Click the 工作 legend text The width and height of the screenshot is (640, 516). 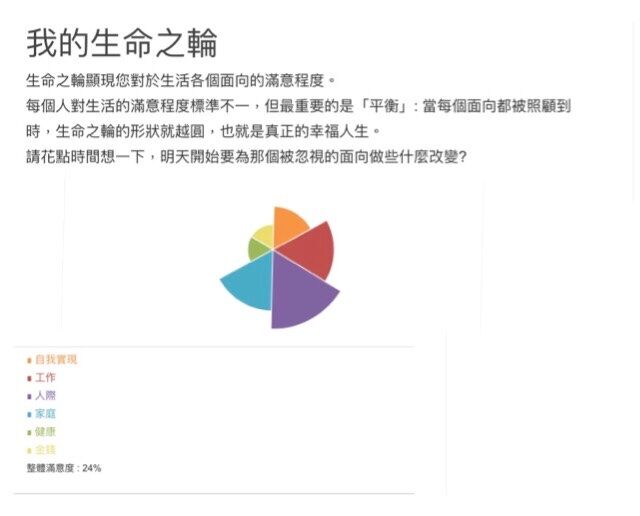[45, 378]
